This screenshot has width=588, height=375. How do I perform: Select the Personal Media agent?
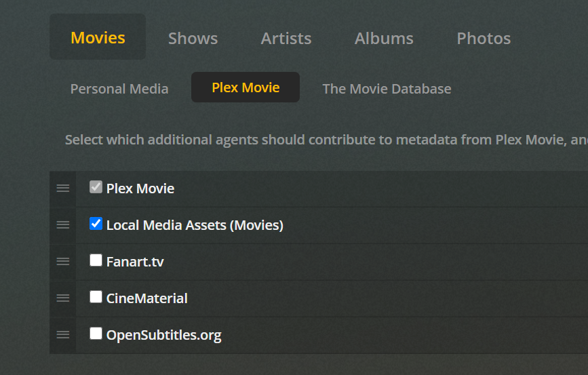pyautogui.click(x=119, y=89)
